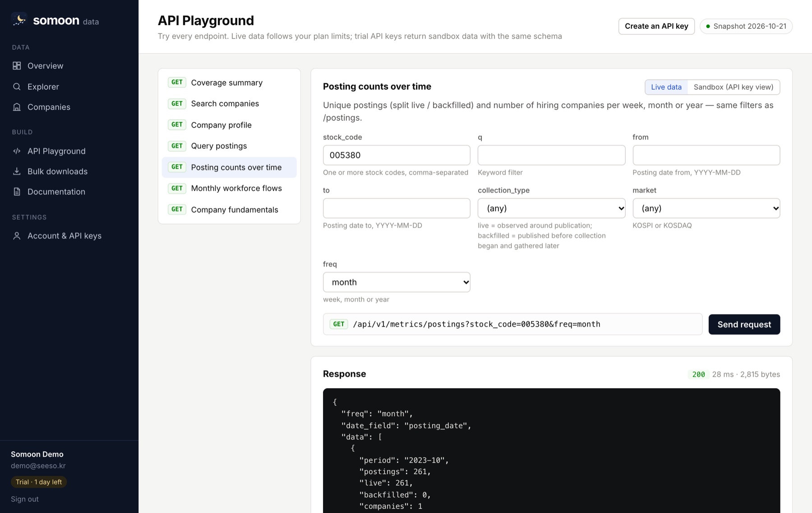The image size is (812, 513).
Task: Select the Monthly workforce flows endpoint
Action: click(x=229, y=188)
